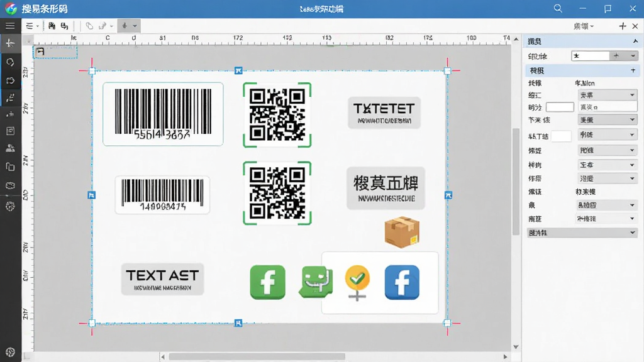Select the pointer selection tool in the sidebar

(10, 43)
